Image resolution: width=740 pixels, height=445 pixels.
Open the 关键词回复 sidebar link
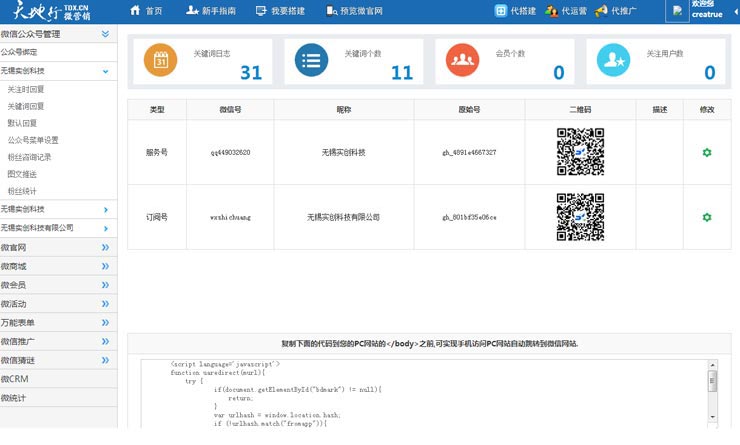(26, 106)
